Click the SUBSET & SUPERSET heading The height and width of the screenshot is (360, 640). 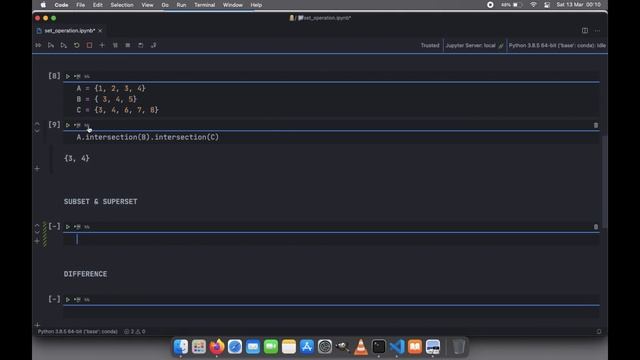coord(100,202)
